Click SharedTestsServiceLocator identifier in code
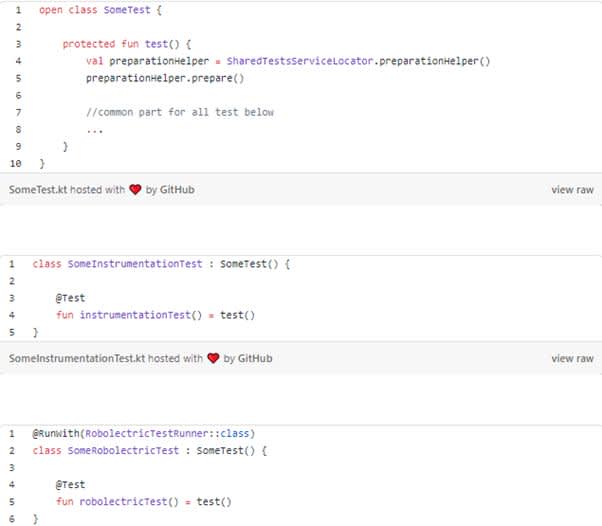The image size is (602, 526). [x=300, y=61]
